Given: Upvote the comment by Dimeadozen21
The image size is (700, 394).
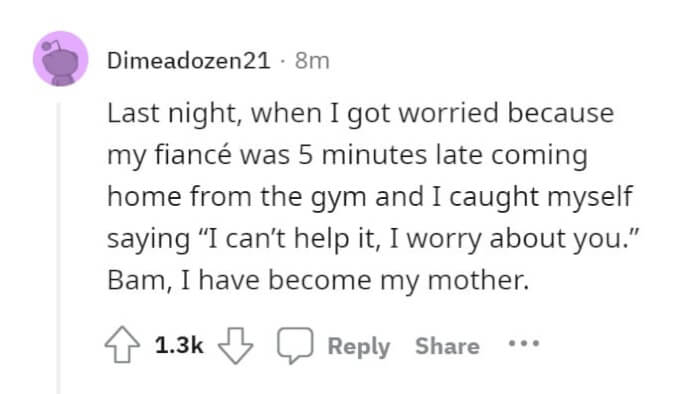Looking at the screenshot, I should click(x=122, y=345).
